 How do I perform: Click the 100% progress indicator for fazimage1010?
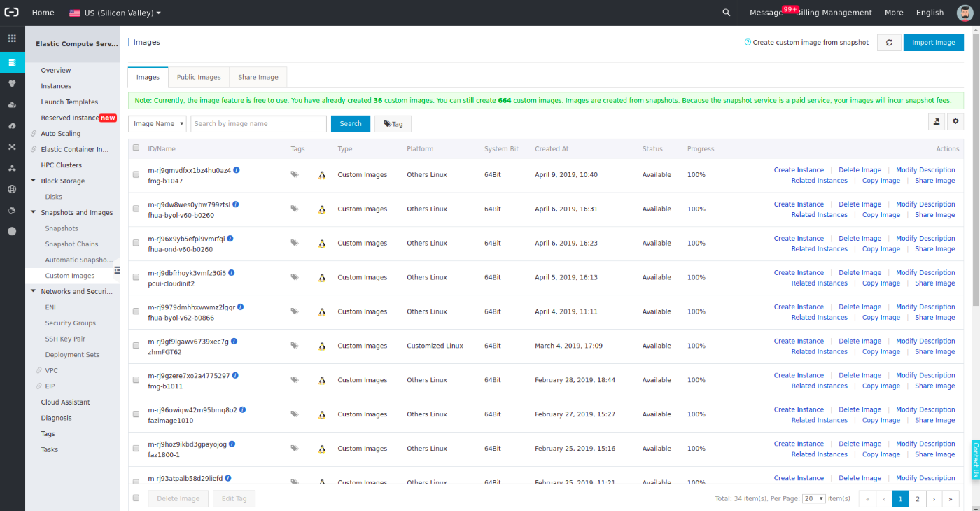tap(696, 414)
